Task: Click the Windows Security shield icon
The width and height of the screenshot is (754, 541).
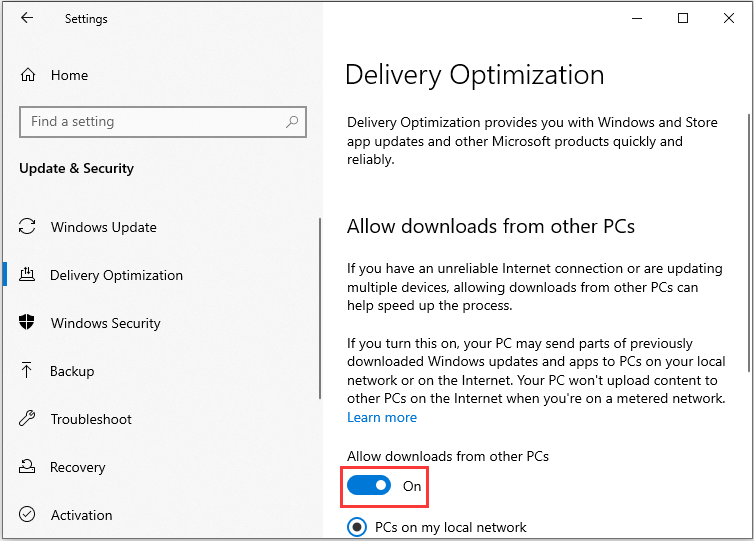Action: tap(28, 323)
